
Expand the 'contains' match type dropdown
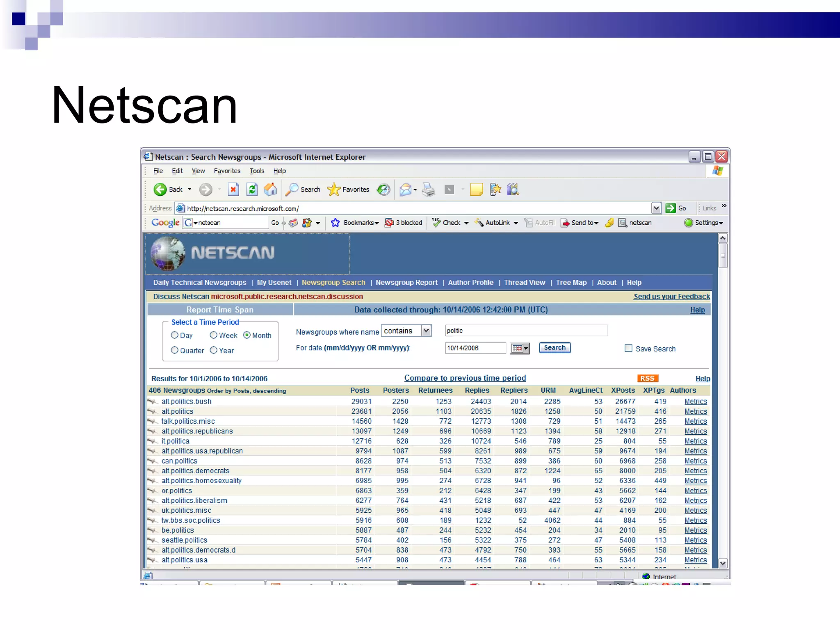point(426,331)
